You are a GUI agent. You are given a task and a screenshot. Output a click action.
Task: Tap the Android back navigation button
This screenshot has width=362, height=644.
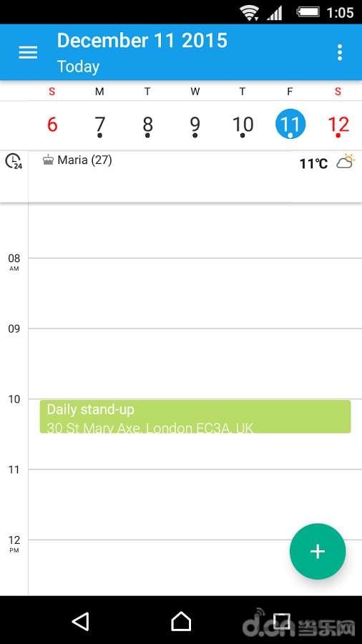(80, 621)
